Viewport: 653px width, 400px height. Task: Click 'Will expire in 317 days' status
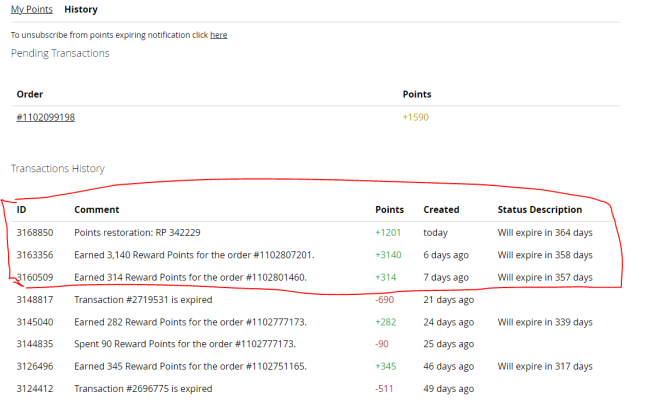tap(545, 366)
